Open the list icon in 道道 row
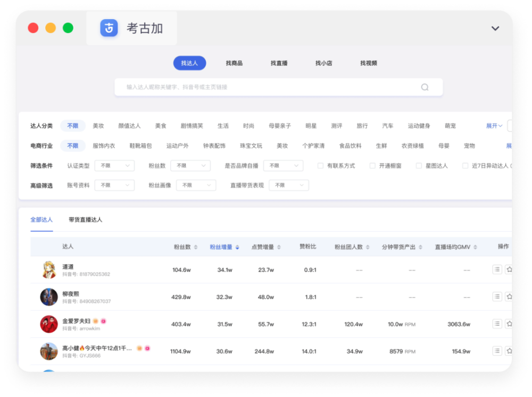 click(x=497, y=269)
